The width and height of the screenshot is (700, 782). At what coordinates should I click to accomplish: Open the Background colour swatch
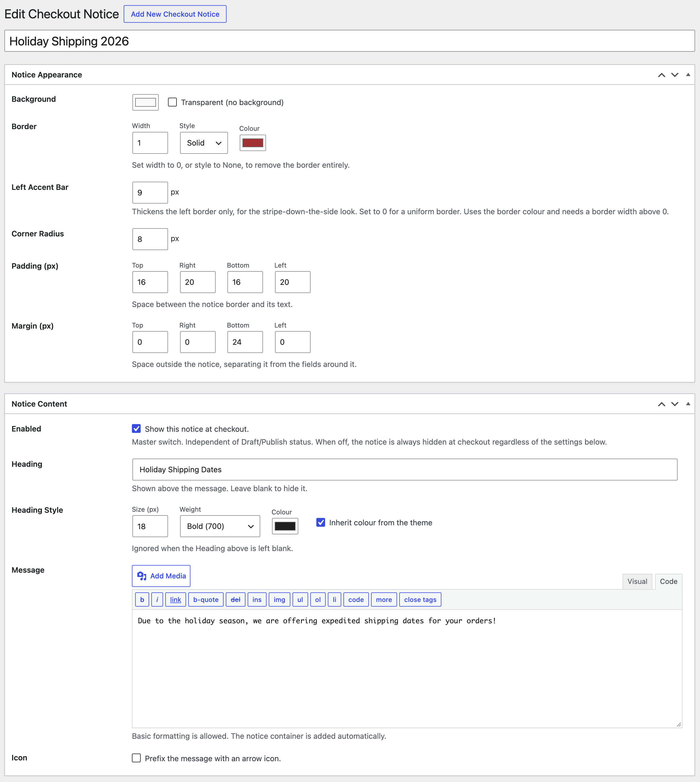click(145, 102)
